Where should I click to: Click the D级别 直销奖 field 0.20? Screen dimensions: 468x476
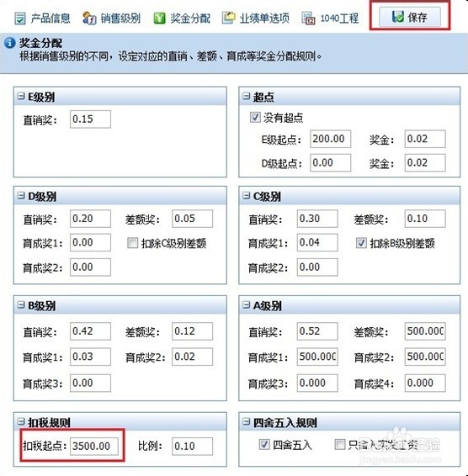(90, 219)
